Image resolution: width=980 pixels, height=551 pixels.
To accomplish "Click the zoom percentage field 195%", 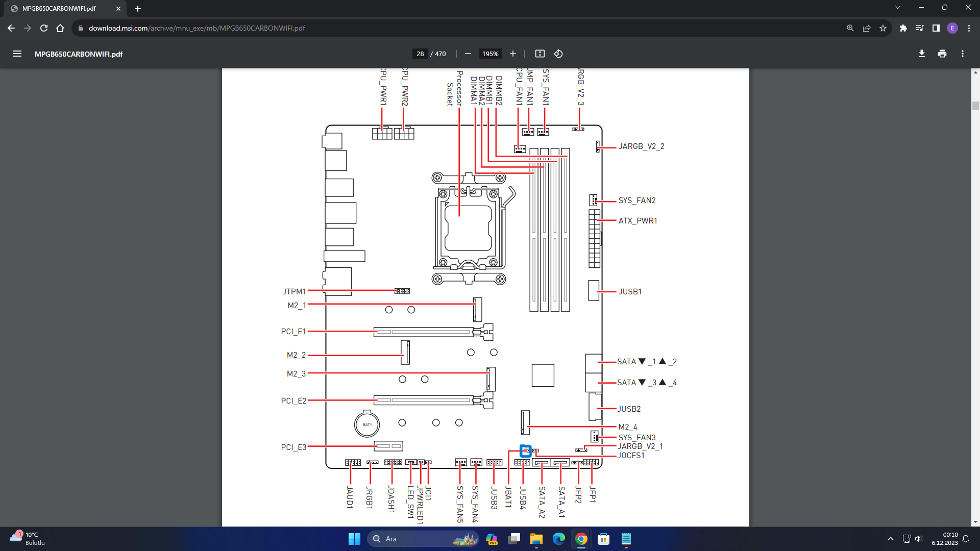I will click(x=490, y=54).
